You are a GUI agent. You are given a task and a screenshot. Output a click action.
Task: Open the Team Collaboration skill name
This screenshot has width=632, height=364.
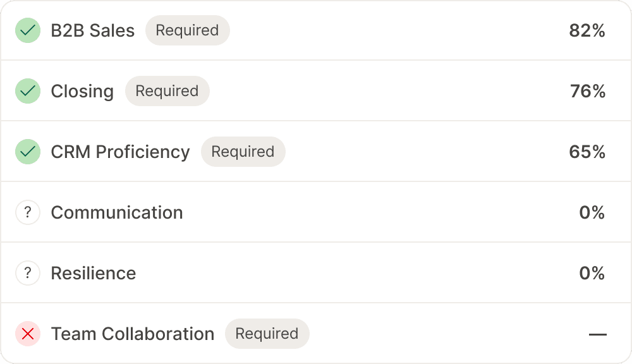coord(133,334)
